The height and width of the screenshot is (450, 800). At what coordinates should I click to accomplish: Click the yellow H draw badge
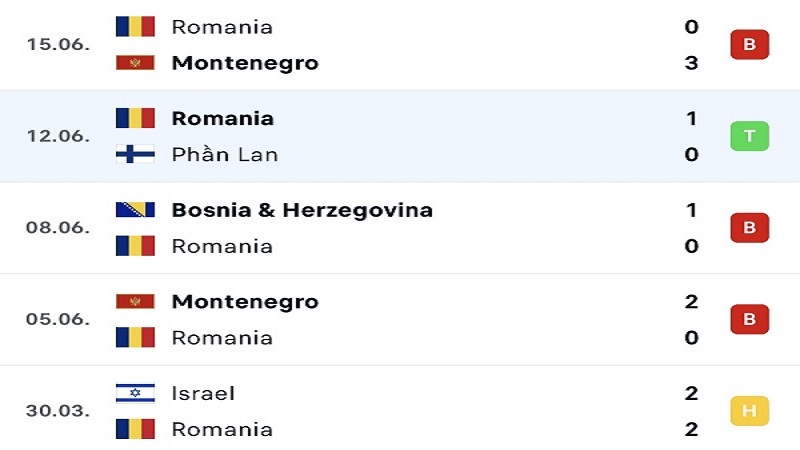point(749,411)
